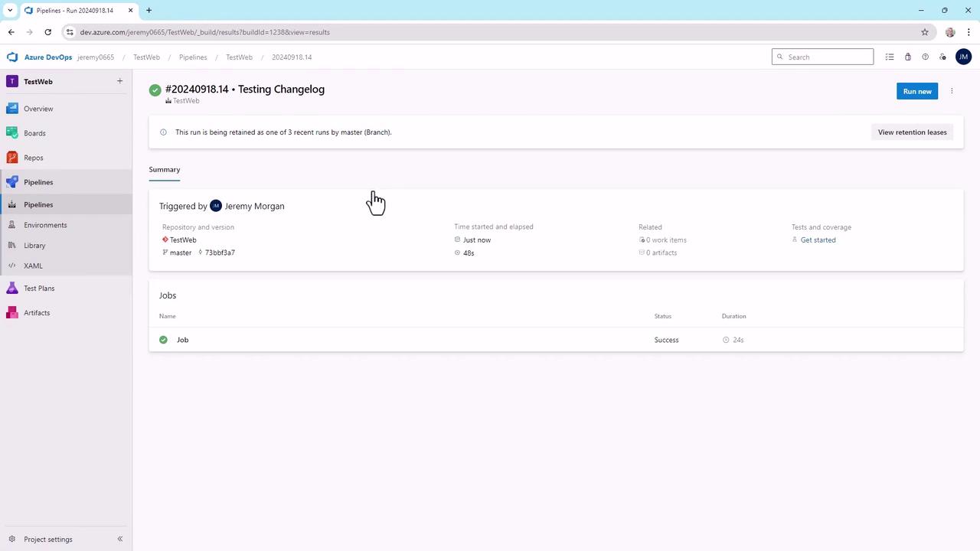Close the Pipelines - Run tab
Screen dimensions: 980x551
pos(130,10)
